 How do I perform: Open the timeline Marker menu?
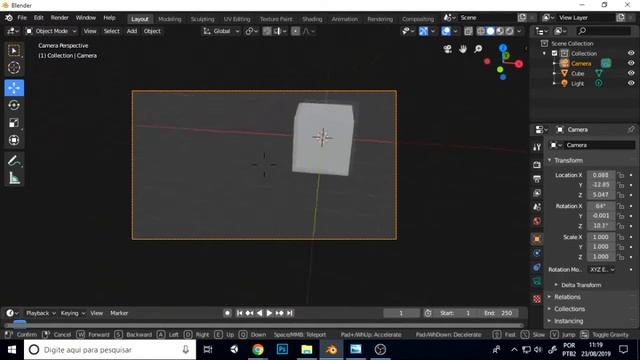coord(119,313)
